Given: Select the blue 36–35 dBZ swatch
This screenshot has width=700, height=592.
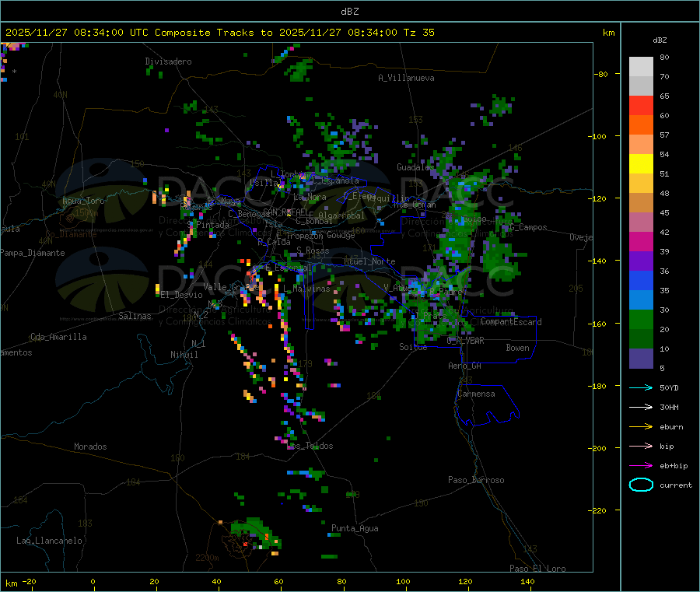Looking at the screenshot, I should click(x=641, y=280).
